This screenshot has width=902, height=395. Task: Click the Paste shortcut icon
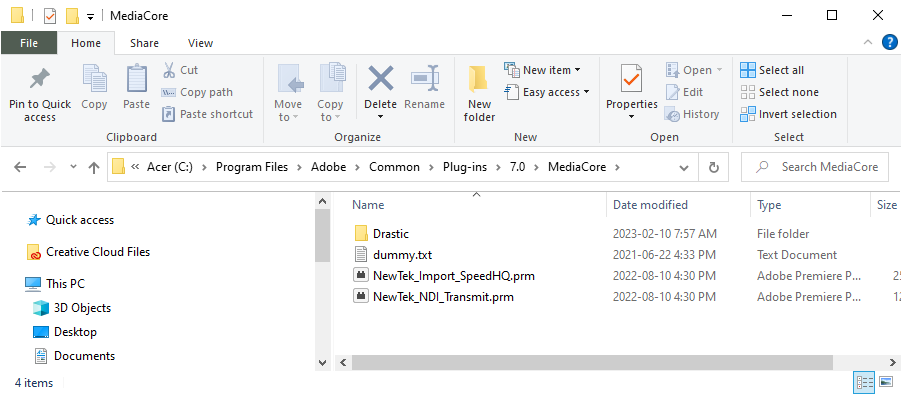[169, 114]
